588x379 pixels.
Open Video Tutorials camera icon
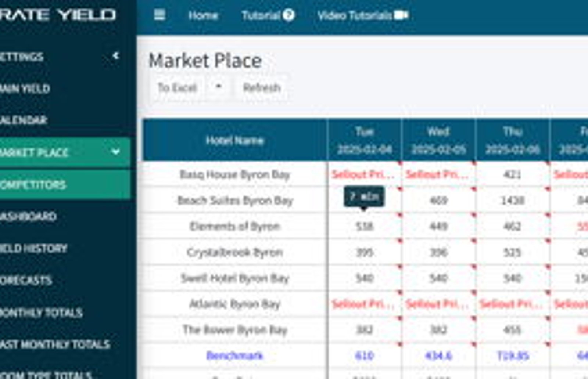(401, 15)
